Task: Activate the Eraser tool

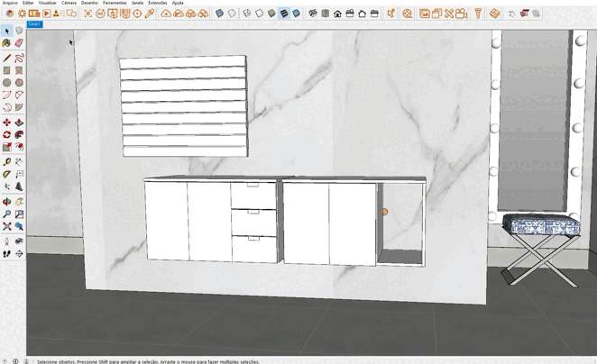Action: (19, 42)
